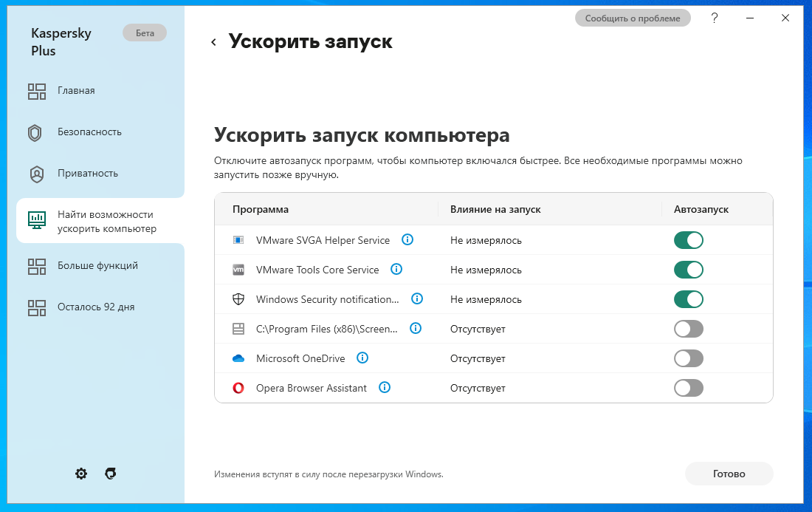812x512 pixels.
Task: Click the Осталось 92 дня icon
Action: point(37,308)
